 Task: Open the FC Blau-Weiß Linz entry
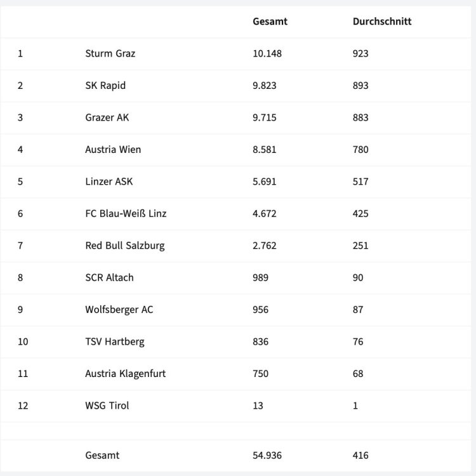point(126,213)
